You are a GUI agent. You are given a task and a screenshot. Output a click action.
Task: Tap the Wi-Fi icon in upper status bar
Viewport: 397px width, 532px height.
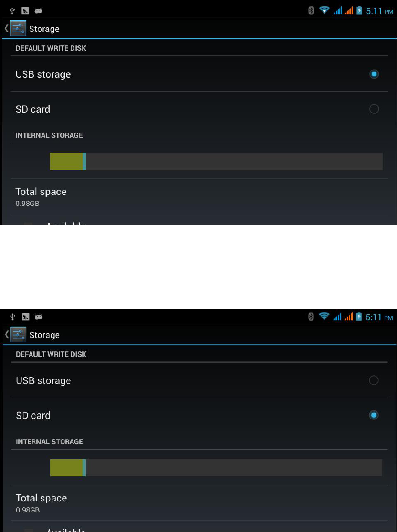click(324, 11)
